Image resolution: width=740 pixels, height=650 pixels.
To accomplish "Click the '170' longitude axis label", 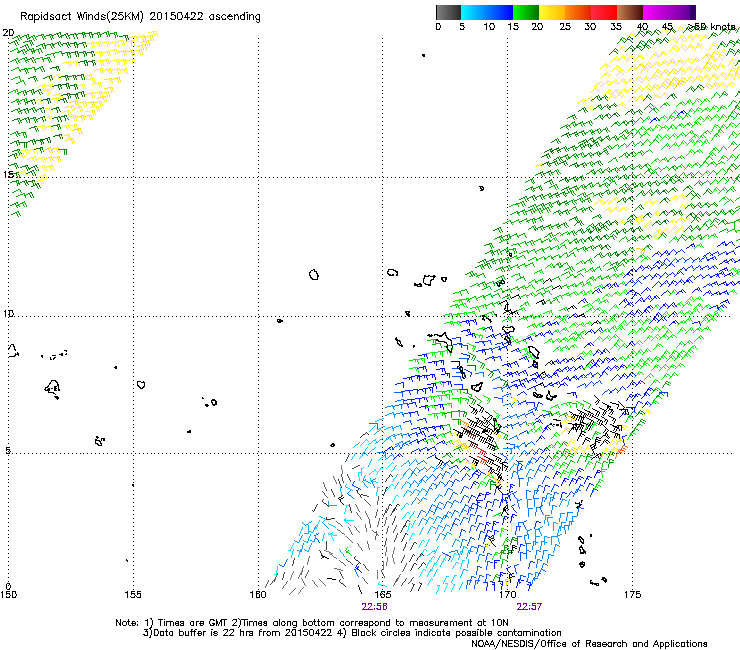I will coord(507,594).
